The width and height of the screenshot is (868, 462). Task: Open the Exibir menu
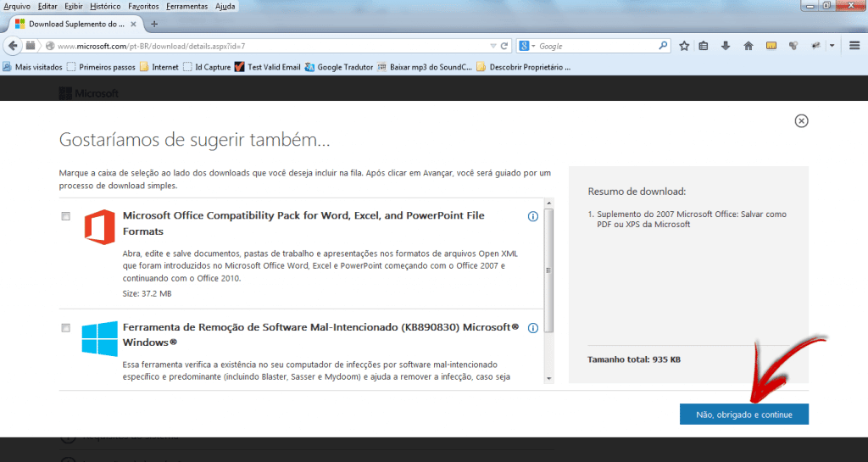[73, 6]
